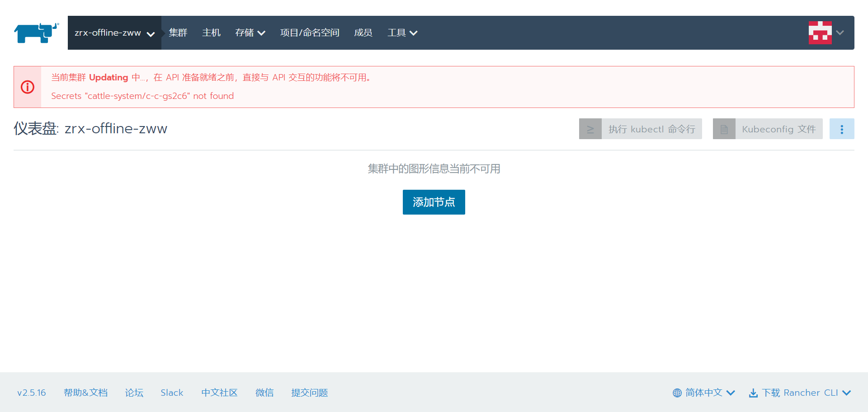
Task: Expand the zrx-offline-zww cluster selector
Action: click(114, 33)
